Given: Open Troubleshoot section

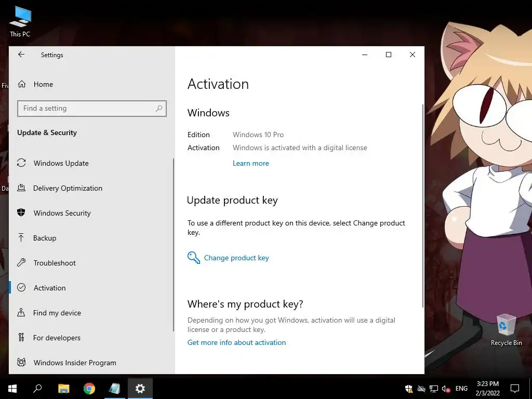Looking at the screenshot, I should (91, 263).
